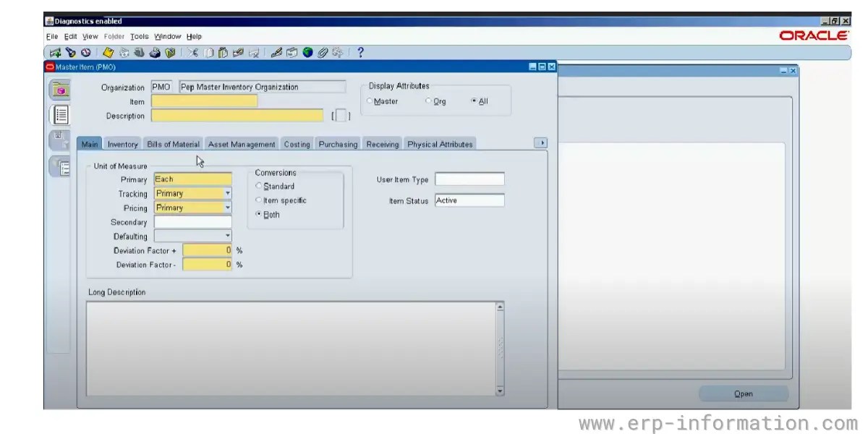Select the Find (flashlight) toolbar icon
The image size is (868, 434).
click(69, 51)
